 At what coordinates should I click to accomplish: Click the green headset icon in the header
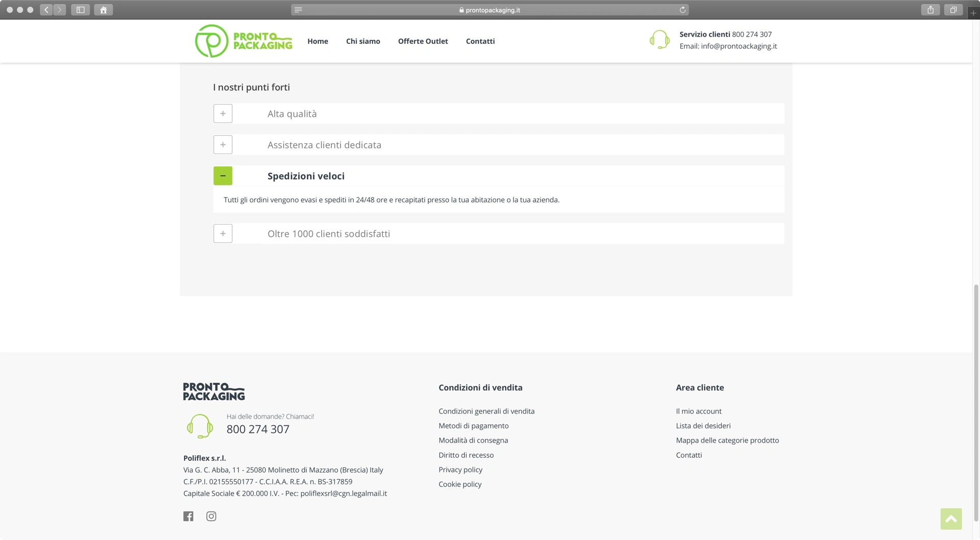click(659, 39)
